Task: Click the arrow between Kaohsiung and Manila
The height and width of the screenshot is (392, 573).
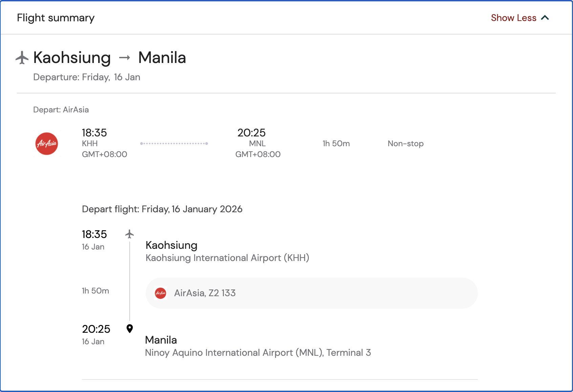Action: [125, 58]
